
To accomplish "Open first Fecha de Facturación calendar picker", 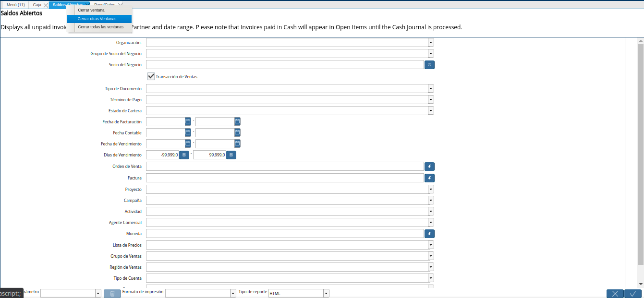I will tap(188, 121).
